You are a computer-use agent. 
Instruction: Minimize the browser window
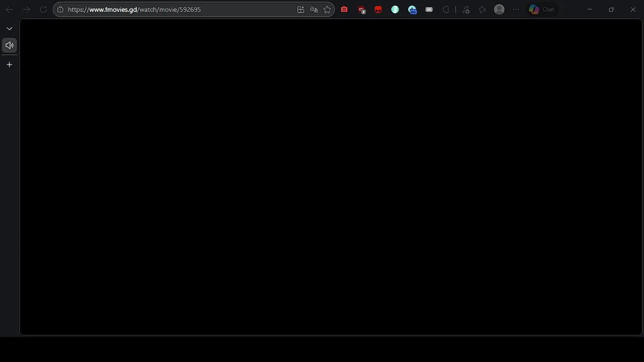pyautogui.click(x=590, y=10)
